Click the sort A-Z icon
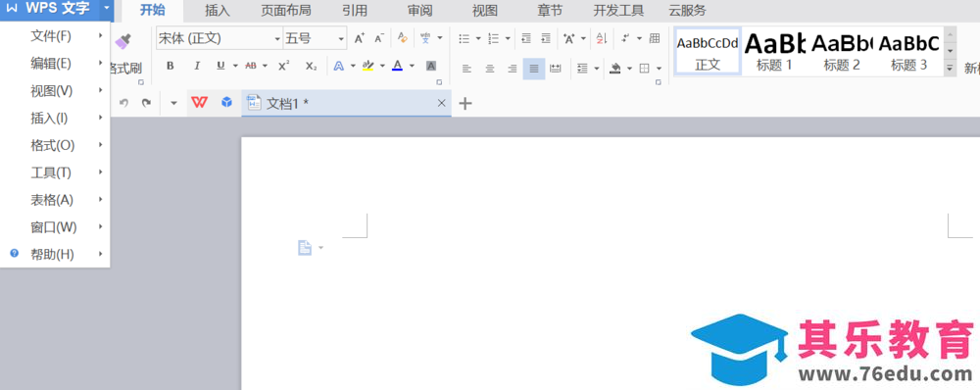 [x=602, y=39]
